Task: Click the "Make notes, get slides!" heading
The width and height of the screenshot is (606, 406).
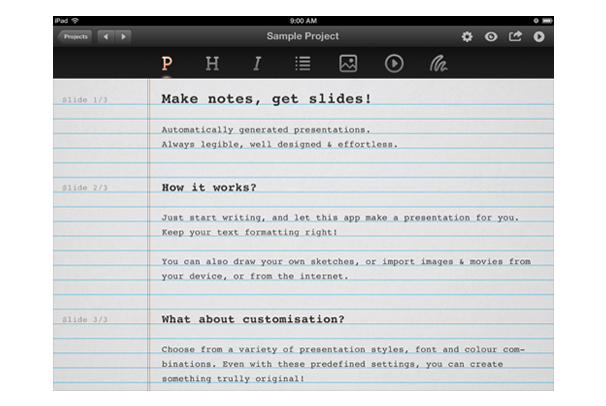Action: coord(266,99)
